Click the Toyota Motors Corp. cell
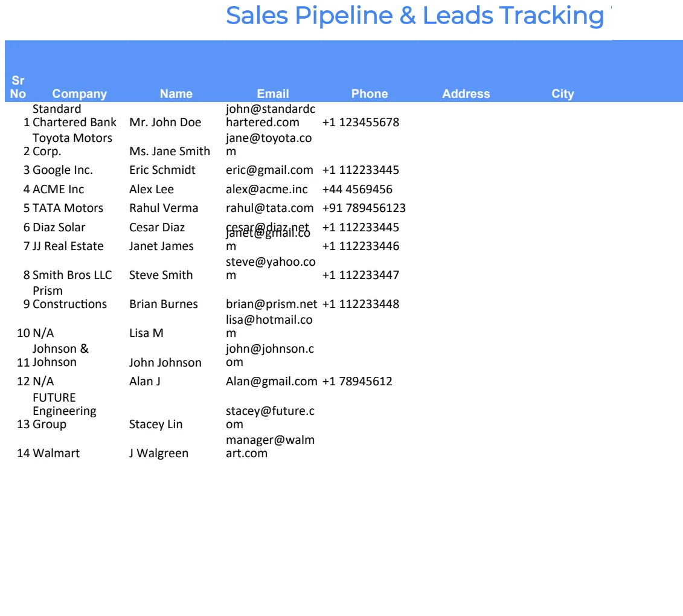 pos(72,144)
